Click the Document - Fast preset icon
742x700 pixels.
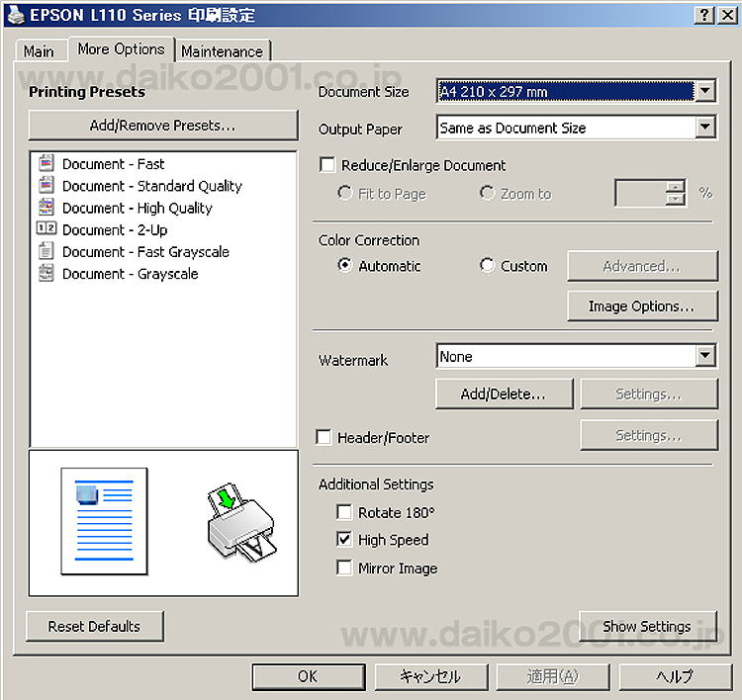(46, 164)
